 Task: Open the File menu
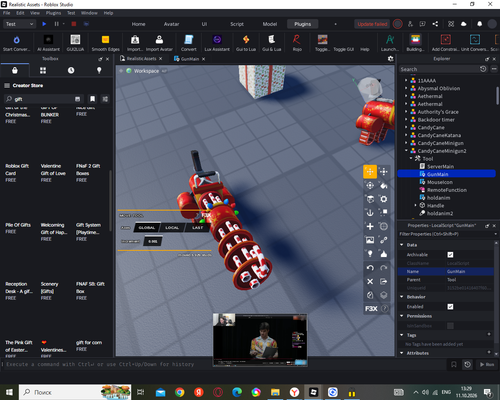click(7, 13)
